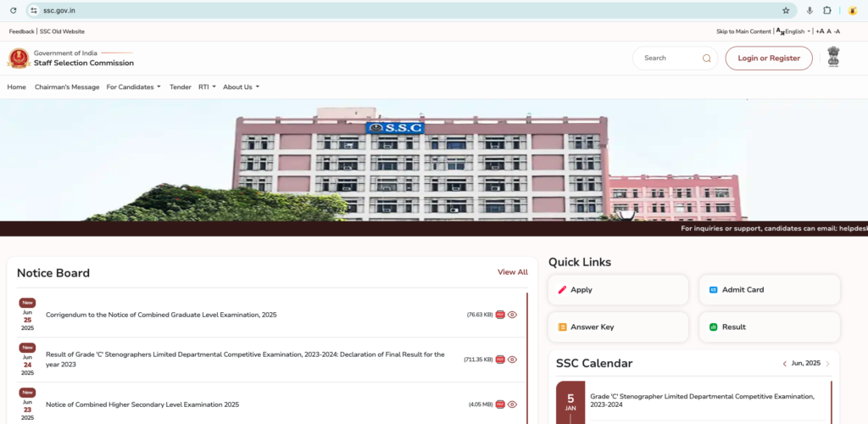The image size is (868, 424).
Task: Go to previous month in SSC Calendar
Action: pos(784,364)
